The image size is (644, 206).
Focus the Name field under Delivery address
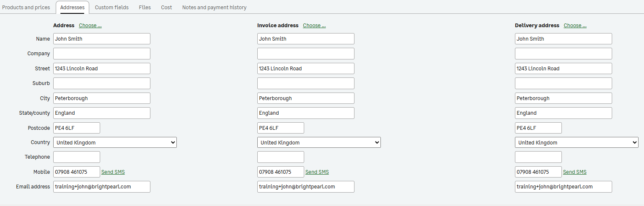pyautogui.click(x=564, y=39)
